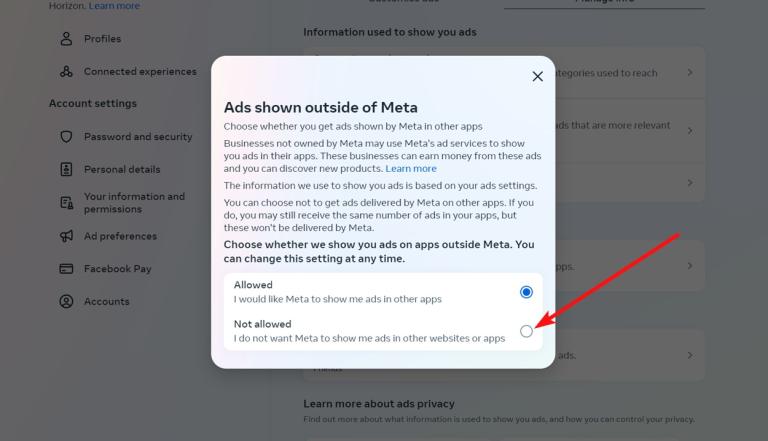Open the third ads info row chevron

(x=690, y=183)
